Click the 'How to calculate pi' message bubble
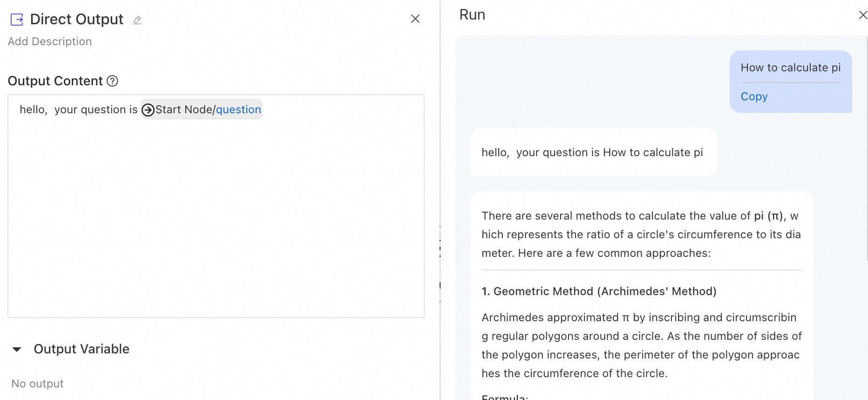Viewport: 868px width, 400px height. (790, 68)
